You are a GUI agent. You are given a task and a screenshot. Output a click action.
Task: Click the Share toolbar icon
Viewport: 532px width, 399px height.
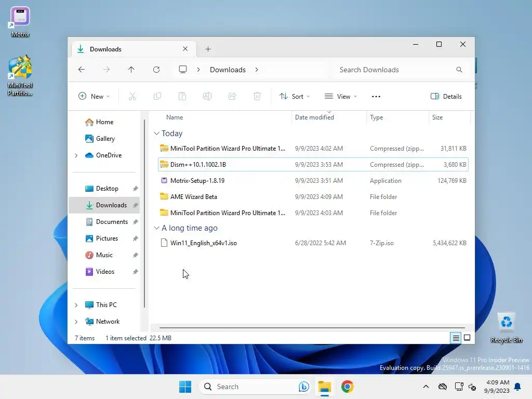click(232, 96)
